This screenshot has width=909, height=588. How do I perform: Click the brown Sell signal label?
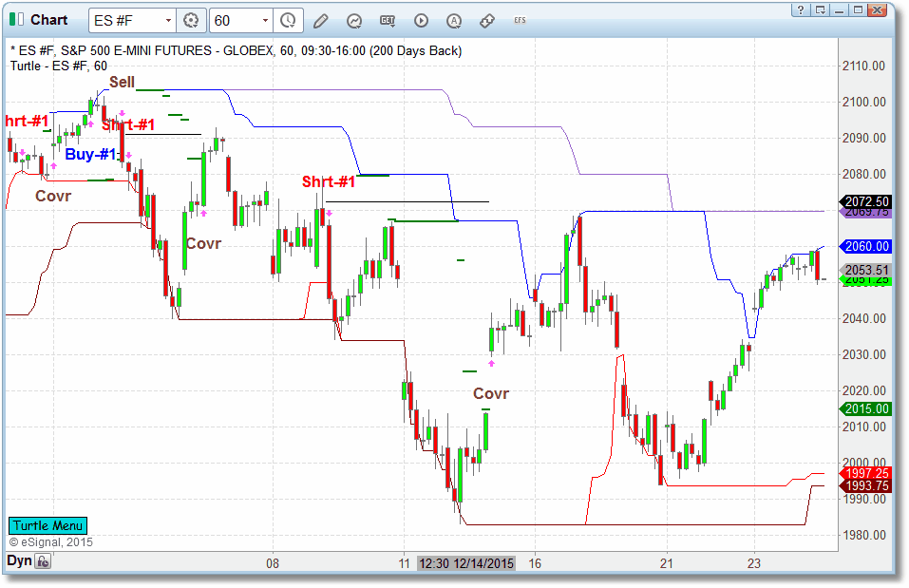pos(122,82)
